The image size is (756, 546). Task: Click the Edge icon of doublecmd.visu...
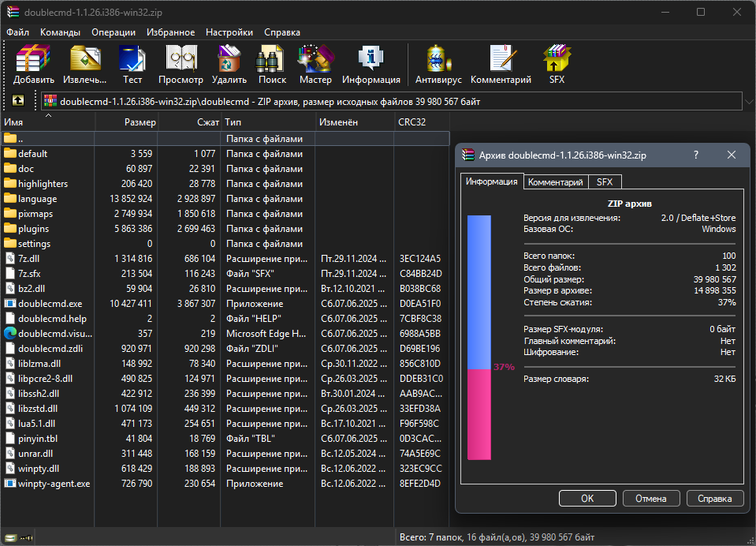(10, 333)
